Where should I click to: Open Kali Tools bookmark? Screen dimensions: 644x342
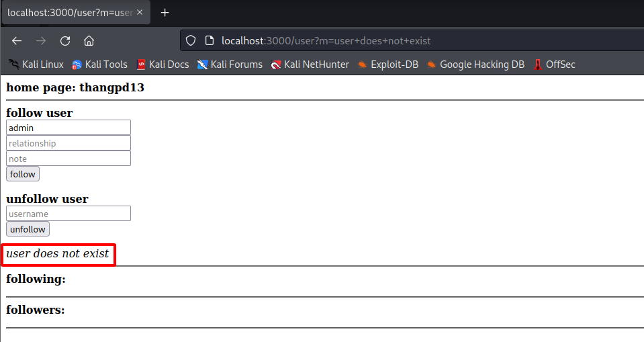click(99, 65)
